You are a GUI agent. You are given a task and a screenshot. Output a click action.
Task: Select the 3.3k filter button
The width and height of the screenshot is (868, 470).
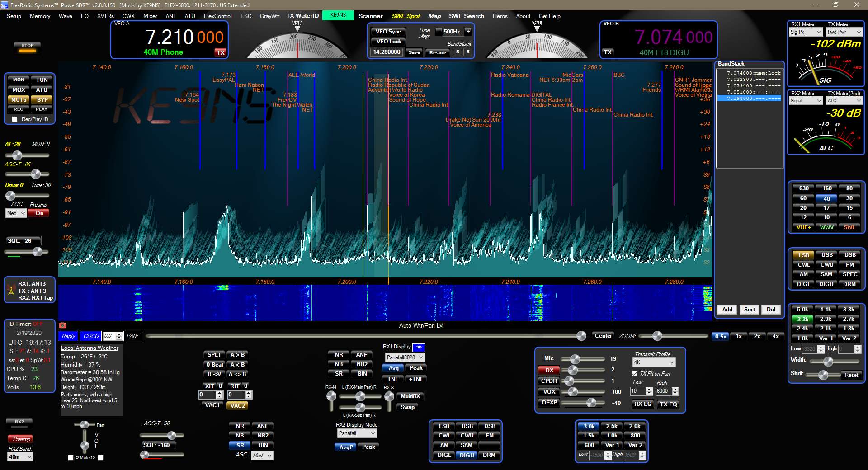(803, 319)
